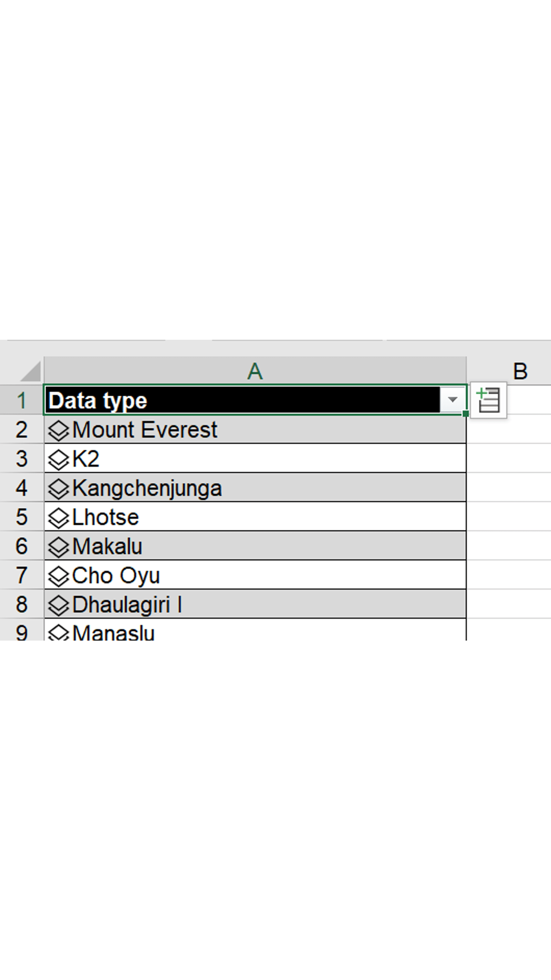Open the K2 data type card icon
Image resolution: width=551 pixels, height=980 pixels.
tap(59, 460)
